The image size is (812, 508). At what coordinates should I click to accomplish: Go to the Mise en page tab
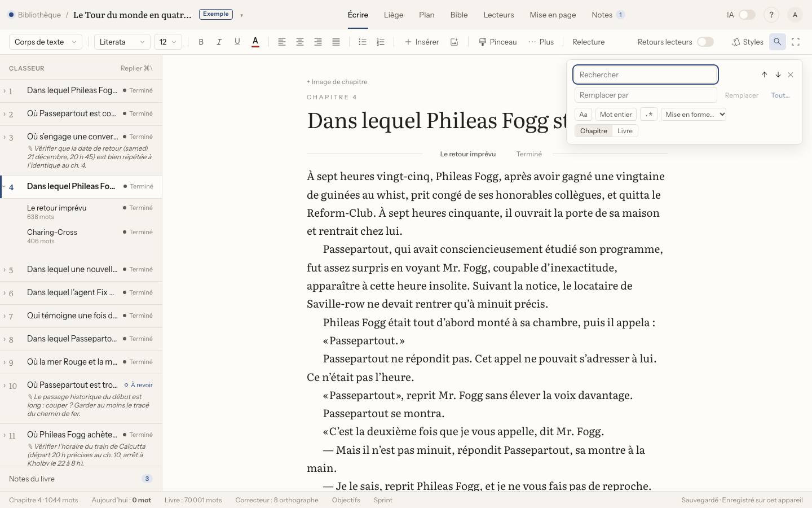pyautogui.click(x=553, y=15)
